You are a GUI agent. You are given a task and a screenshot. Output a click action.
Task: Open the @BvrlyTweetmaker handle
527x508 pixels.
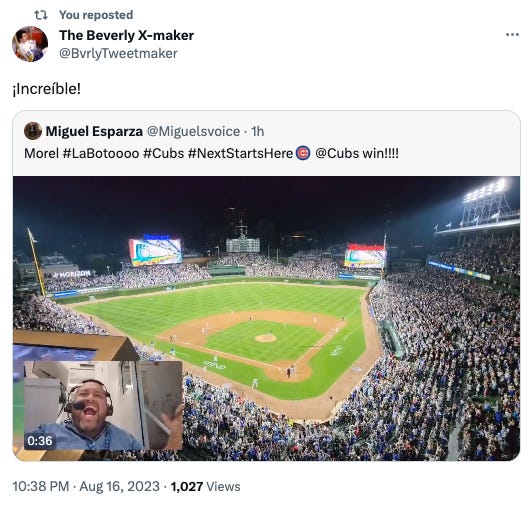click(x=118, y=53)
